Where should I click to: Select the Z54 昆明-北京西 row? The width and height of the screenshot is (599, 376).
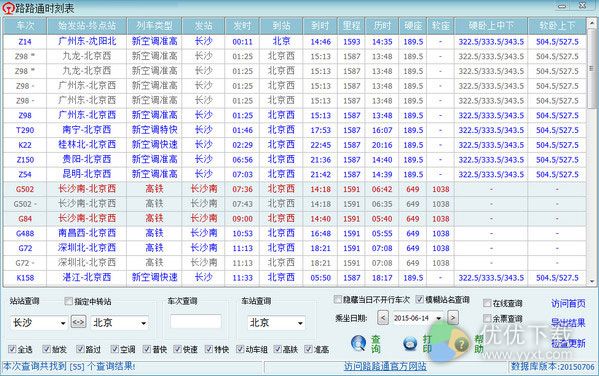coord(294,174)
